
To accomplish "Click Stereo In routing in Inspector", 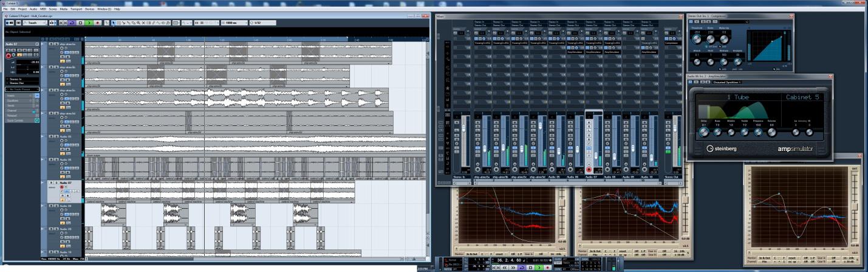I will tap(22, 79).
